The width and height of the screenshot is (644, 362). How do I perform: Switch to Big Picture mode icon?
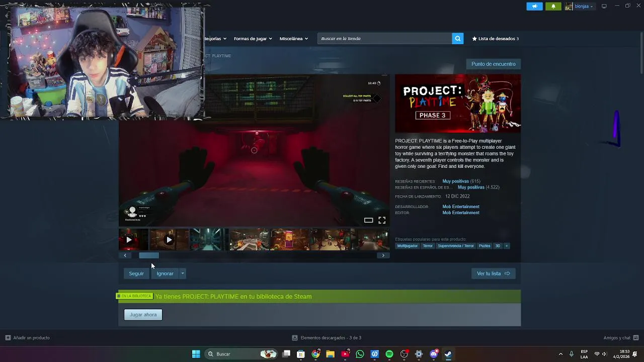tap(604, 7)
